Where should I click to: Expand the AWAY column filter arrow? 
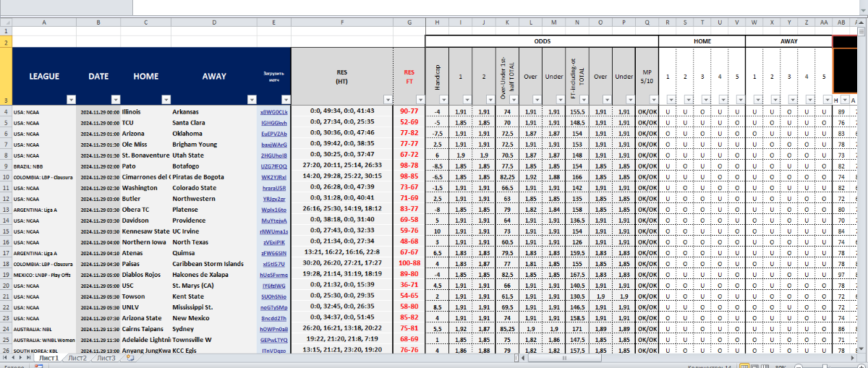pos(252,100)
